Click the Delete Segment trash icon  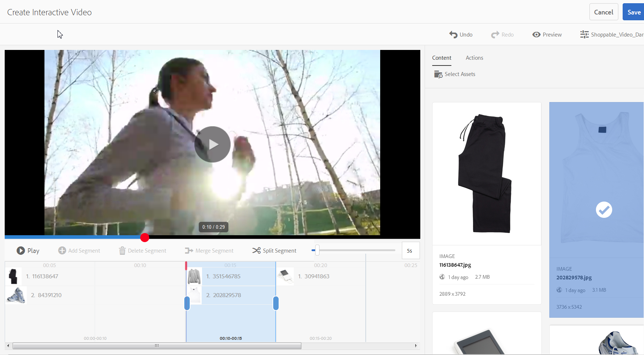(122, 250)
